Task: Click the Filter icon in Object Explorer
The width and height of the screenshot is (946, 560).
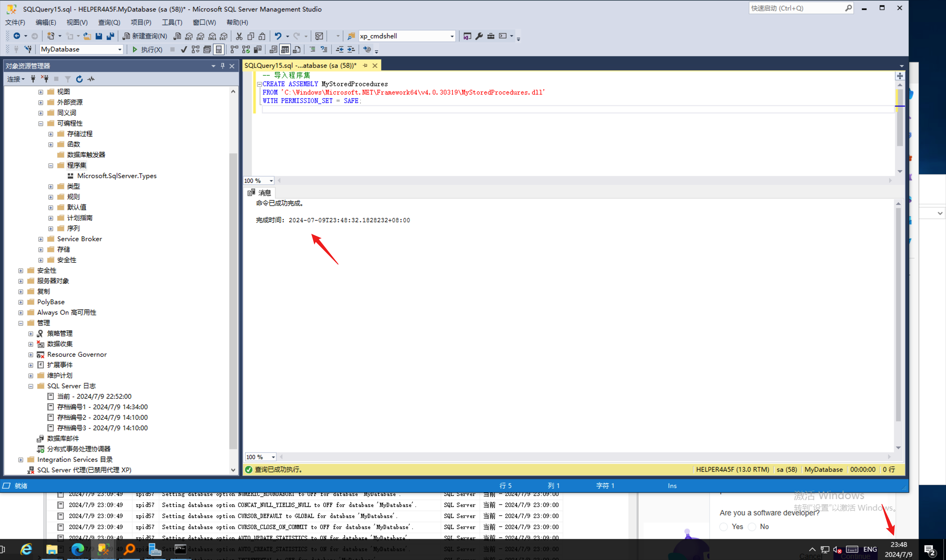Action: [x=68, y=79]
